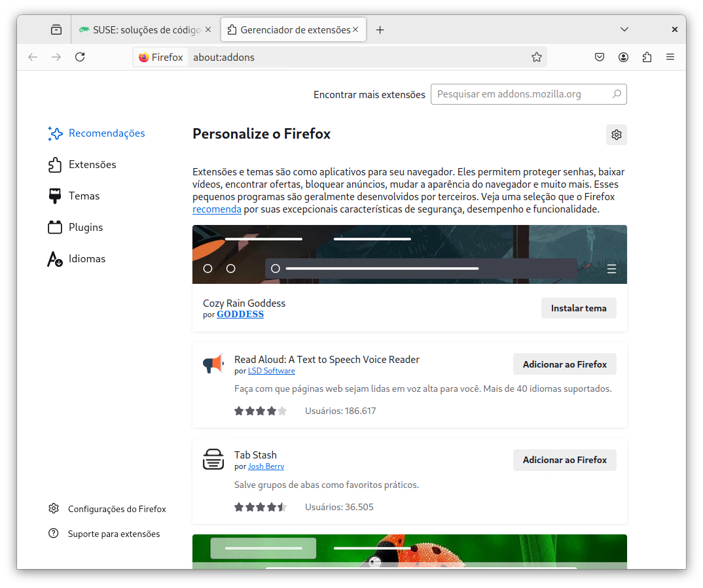Open the gear tools menu for add-ons
This screenshot has height=588, width=703.
616,135
